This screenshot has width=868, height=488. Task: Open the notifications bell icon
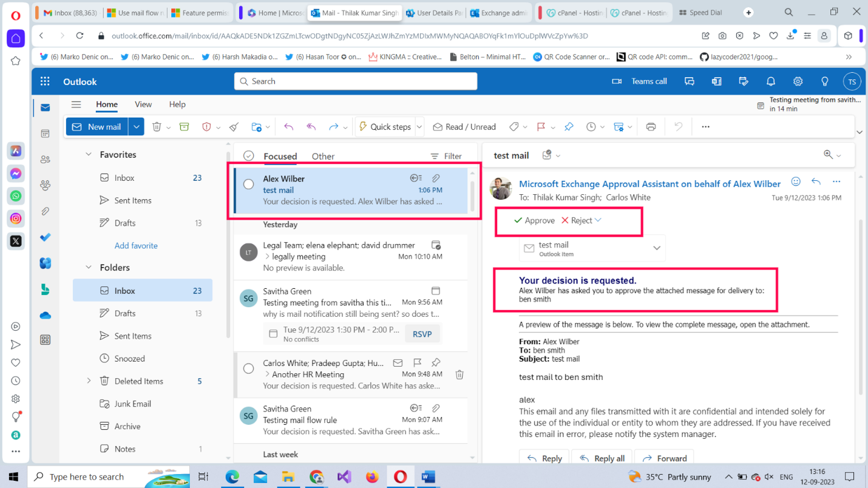click(x=770, y=81)
